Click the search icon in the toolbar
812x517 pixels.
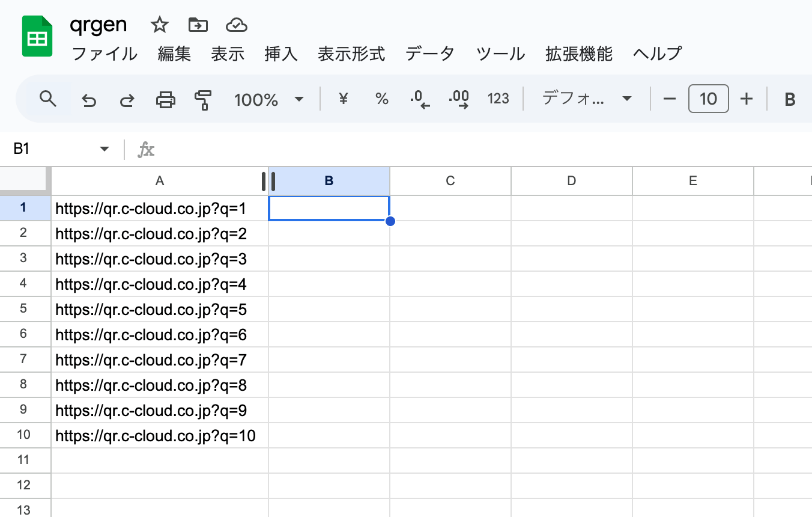point(47,99)
